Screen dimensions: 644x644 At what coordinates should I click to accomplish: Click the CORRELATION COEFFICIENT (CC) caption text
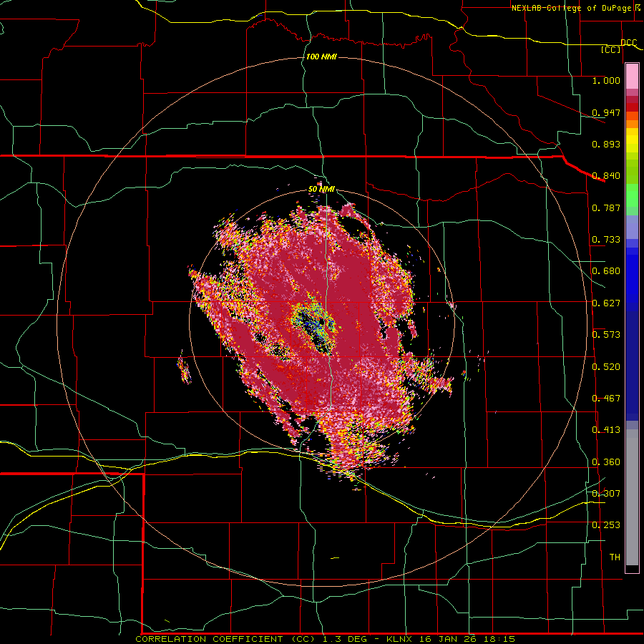point(225,639)
